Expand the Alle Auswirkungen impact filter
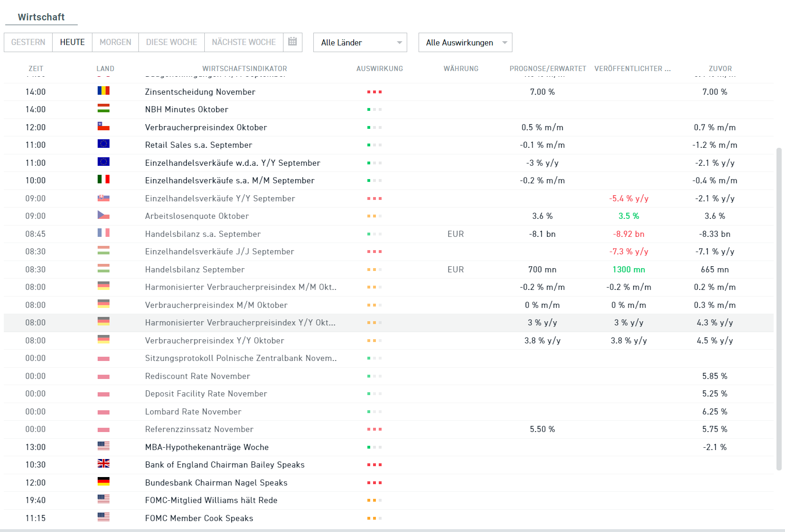Image resolution: width=785 pixels, height=532 pixels. point(465,43)
